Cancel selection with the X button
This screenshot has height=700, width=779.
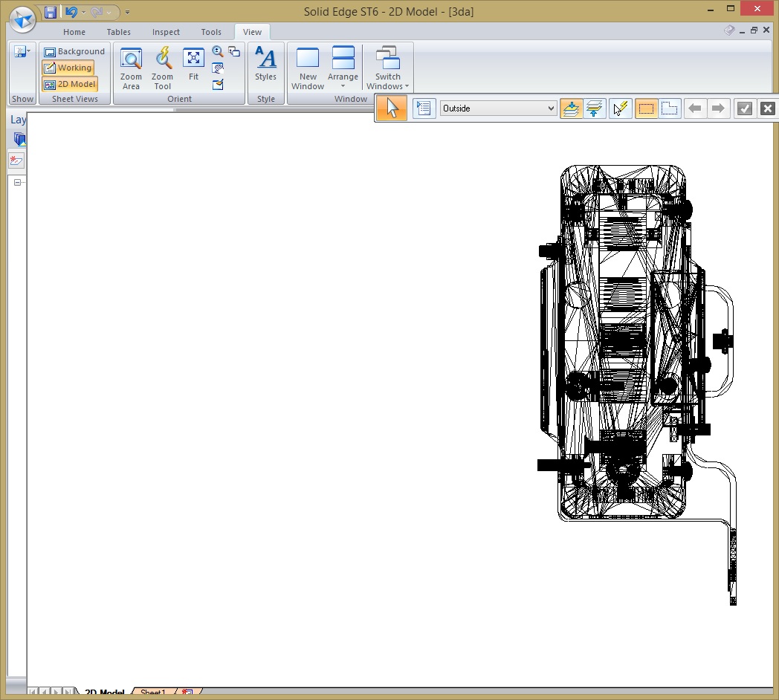(x=768, y=108)
